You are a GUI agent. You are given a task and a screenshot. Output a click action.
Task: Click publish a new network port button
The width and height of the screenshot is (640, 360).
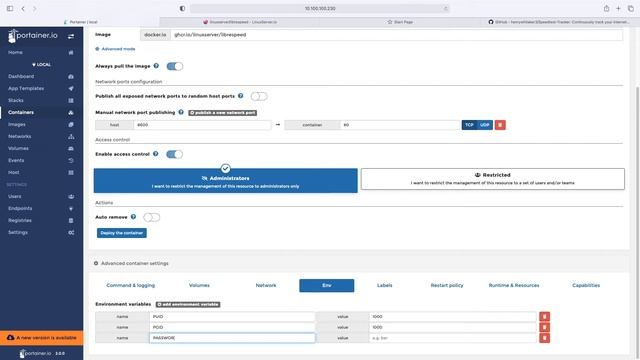click(x=222, y=113)
